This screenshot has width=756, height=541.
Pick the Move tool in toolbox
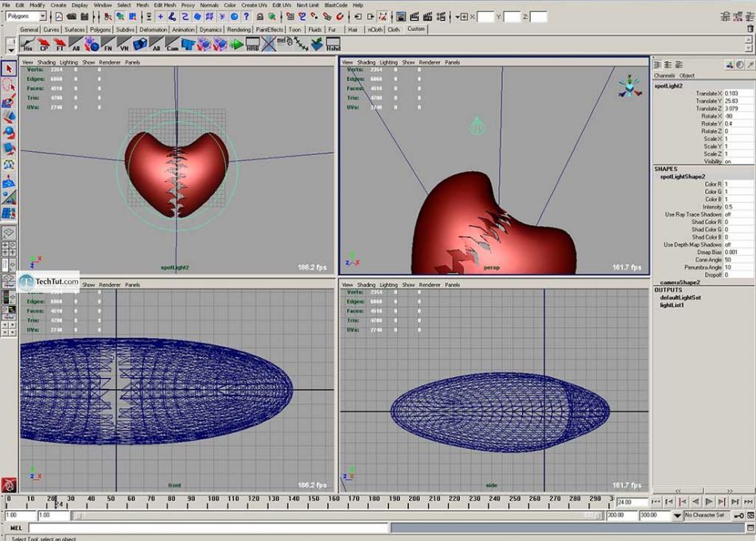(x=9, y=117)
